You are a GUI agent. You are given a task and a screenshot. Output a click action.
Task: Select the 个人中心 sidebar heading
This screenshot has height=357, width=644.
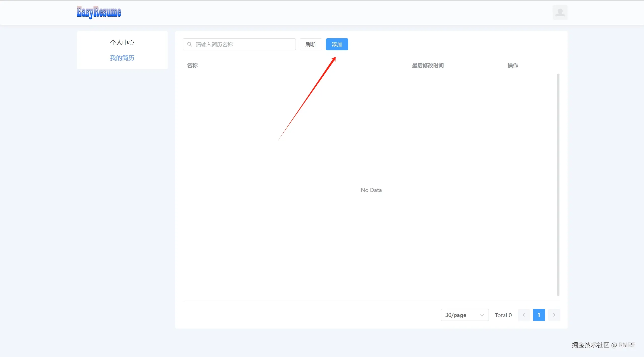click(x=122, y=43)
